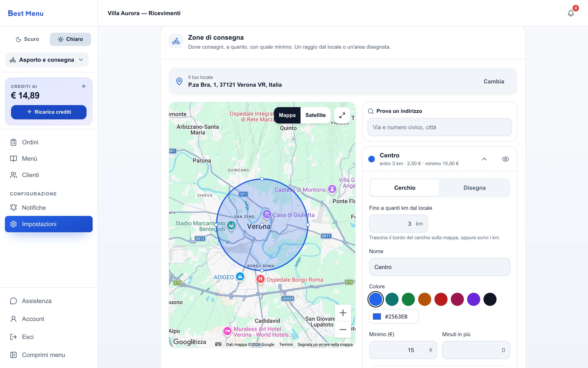Expand the map to fullscreen
The height and width of the screenshot is (368, 588).
pos(342,115)
